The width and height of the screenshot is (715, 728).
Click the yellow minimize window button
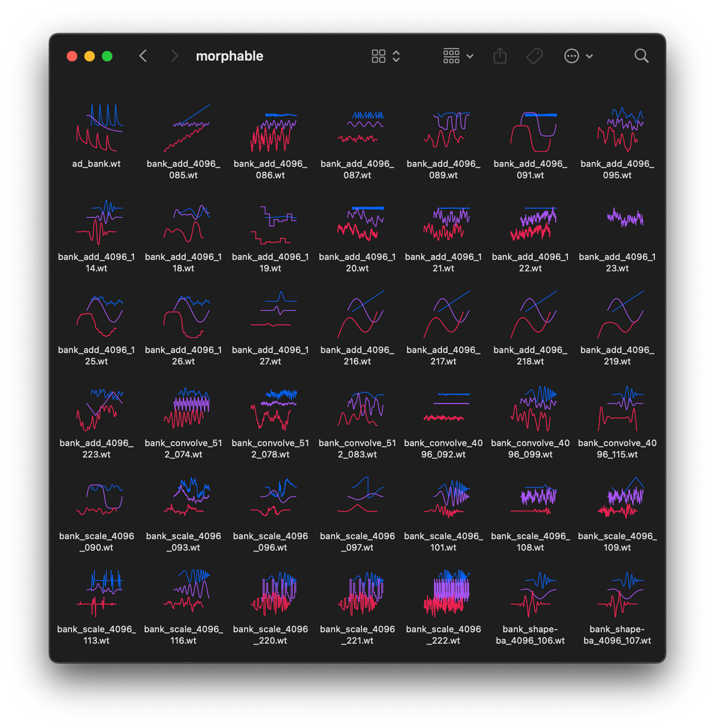coord(89,56)
